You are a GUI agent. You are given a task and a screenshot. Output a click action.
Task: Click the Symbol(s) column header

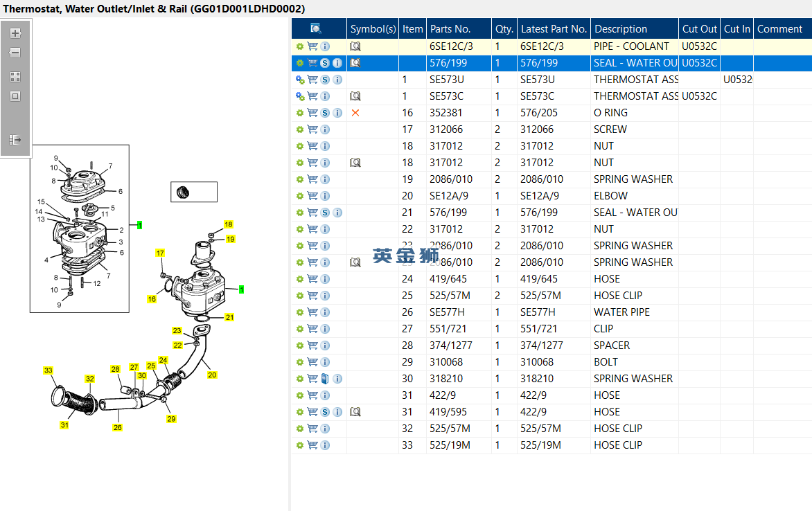point(373,28)
